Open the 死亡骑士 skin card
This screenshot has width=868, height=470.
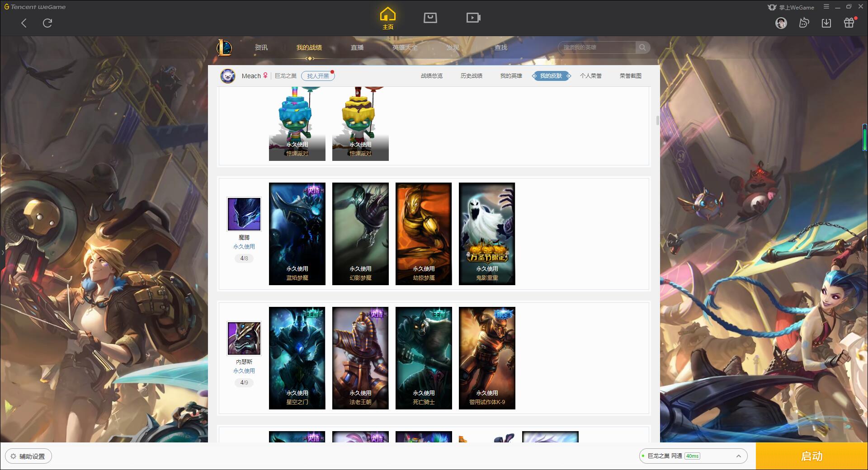coord(424,358)
